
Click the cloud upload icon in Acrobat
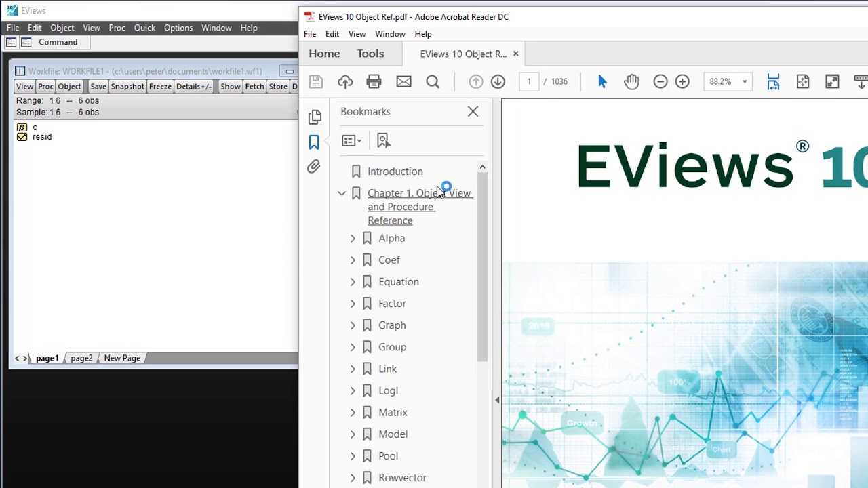(345, 82)
